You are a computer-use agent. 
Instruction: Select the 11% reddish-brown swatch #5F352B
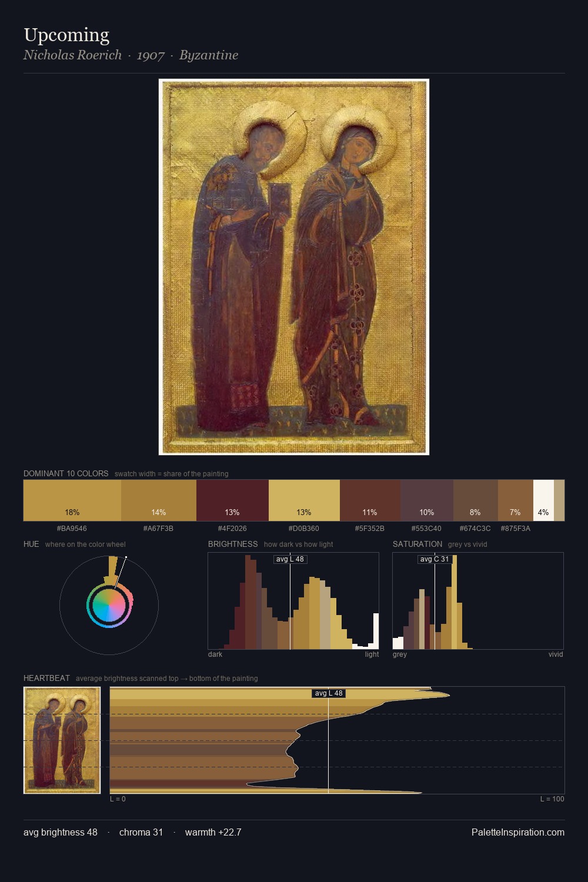pyautogui.click(x=370, y=500)
